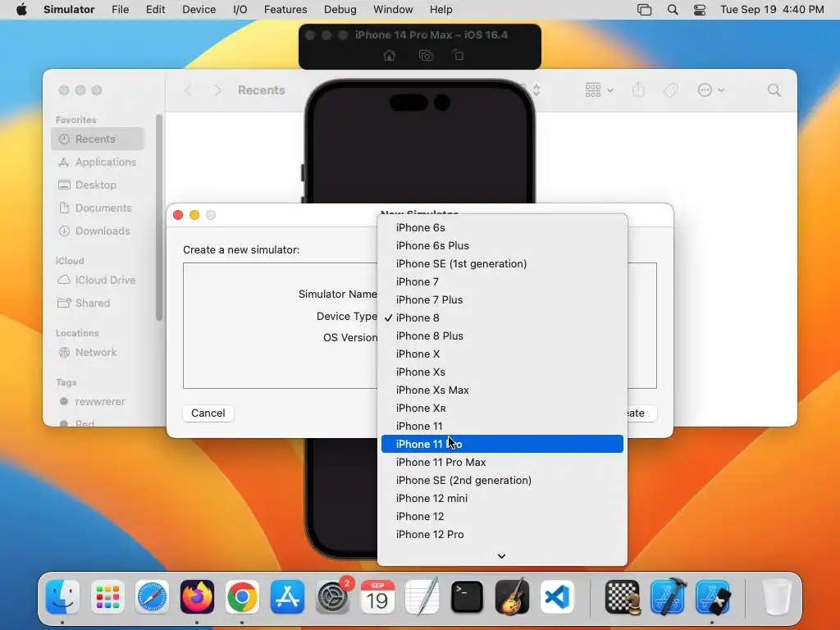This screenshot has height=630, width=840.
Task: Click the Finder sidebar scrollbar
Action: pyautogui.click(x=158, y=217)
